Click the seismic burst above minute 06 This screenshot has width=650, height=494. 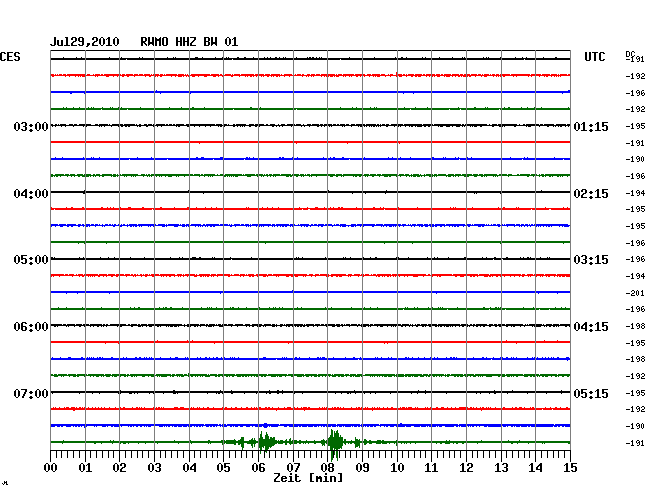pos(267,442)
